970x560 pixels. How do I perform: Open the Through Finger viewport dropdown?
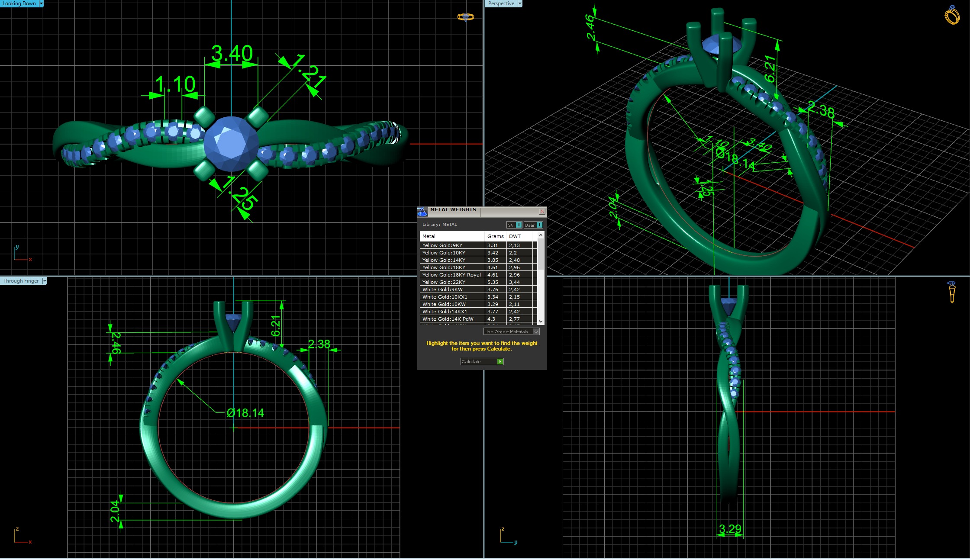click(x=44, y=281)
